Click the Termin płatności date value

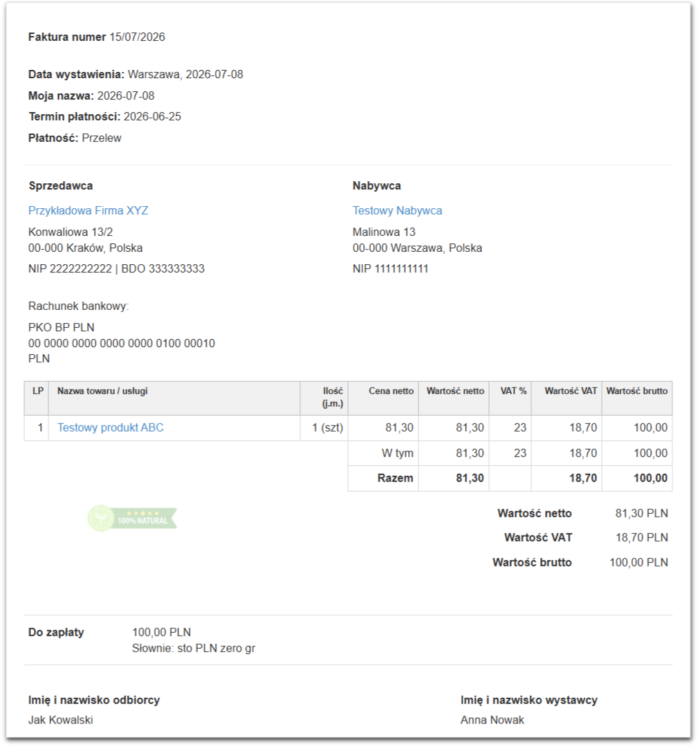pyautogui.click(x=152, y=117)
